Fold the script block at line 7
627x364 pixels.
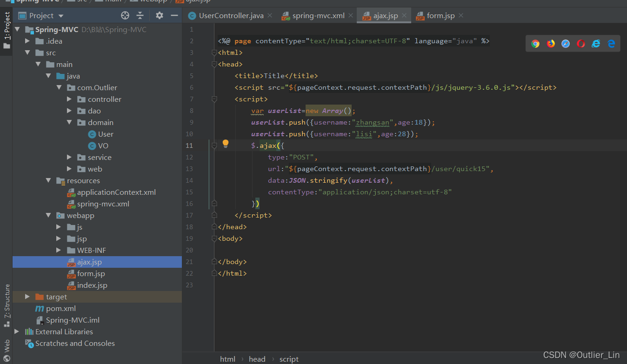pyautogui.click(x=214, y=99)
